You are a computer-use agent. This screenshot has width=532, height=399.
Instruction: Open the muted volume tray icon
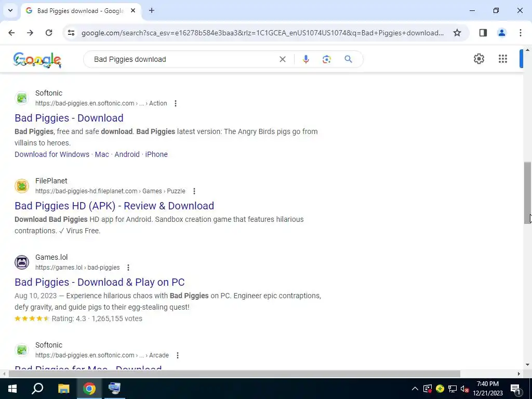464,389
